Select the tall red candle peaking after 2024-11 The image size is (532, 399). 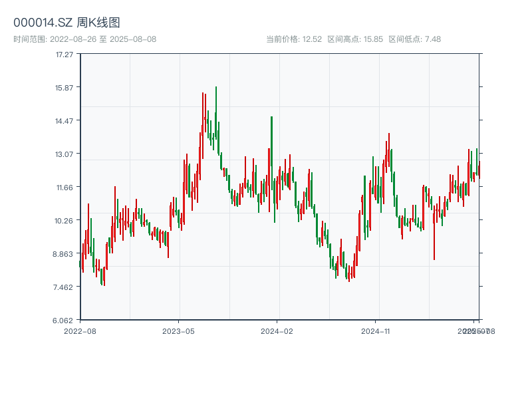[389, 150]
